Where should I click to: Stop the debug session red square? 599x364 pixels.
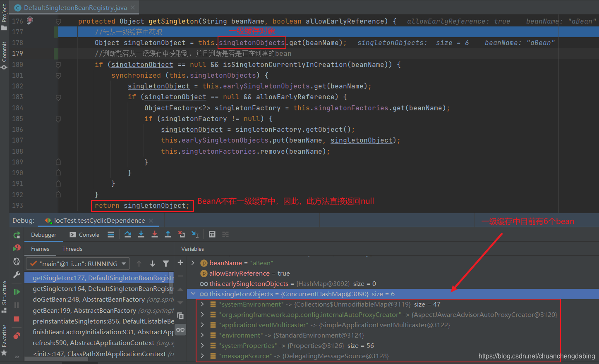point(17,319)
